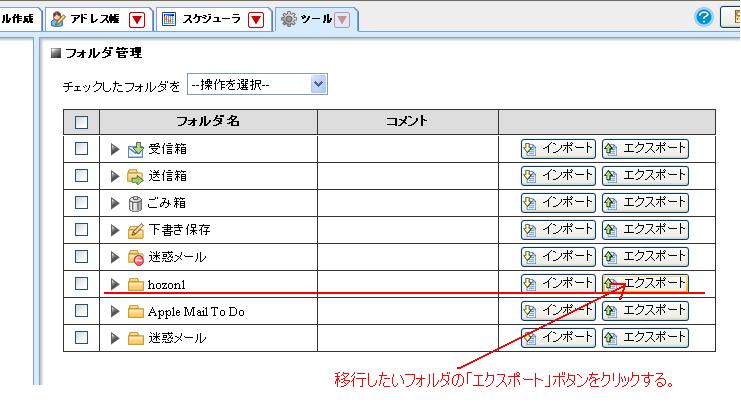
Task: Click the ごみ箱 trash can icon
Action: [135, 204]
